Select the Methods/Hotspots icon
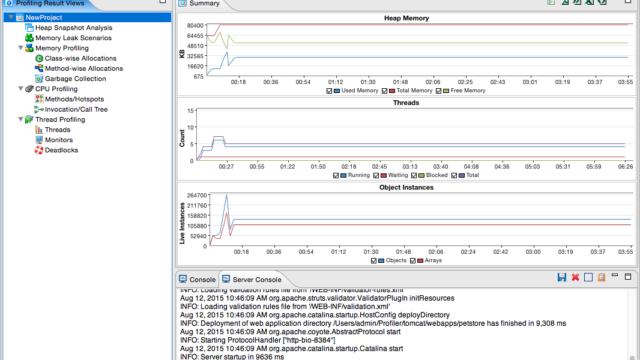 click(x=39, y=99)
